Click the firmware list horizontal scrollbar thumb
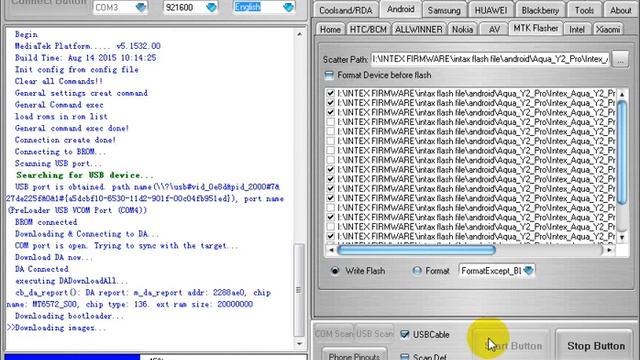 coord(417,250)
